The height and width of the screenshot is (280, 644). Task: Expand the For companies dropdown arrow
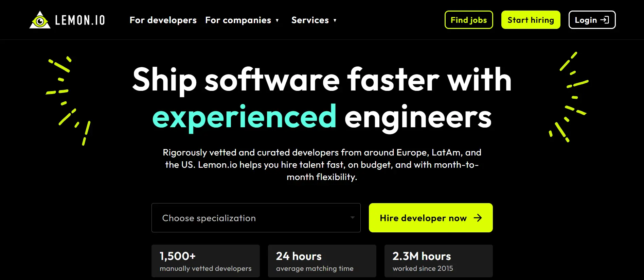[x=277, y=20]
